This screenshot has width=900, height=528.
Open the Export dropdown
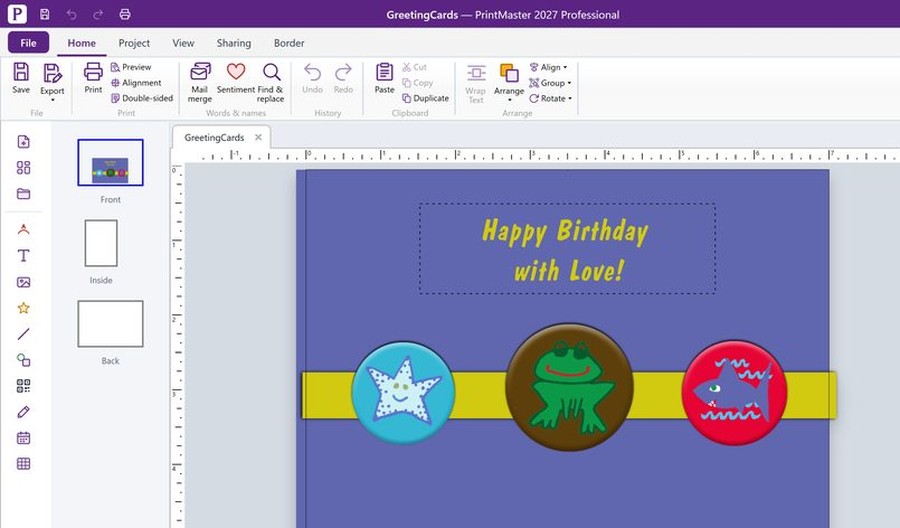(x=52, y=82)
